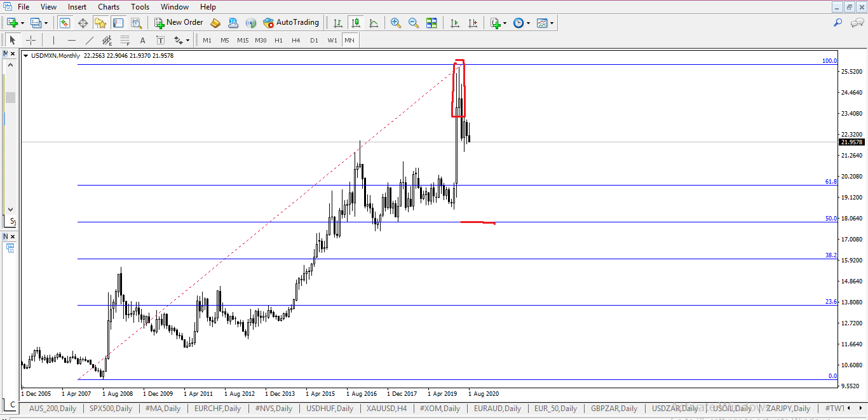Select the MN monthly timeframe

click(349, 40)
